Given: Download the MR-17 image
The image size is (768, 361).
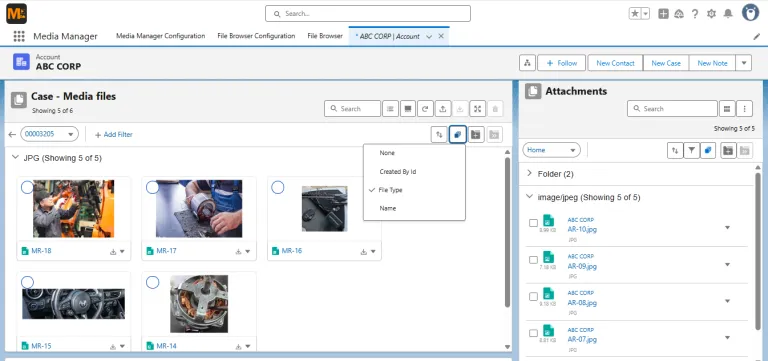Looking at the screenshot, I should 239,251.
